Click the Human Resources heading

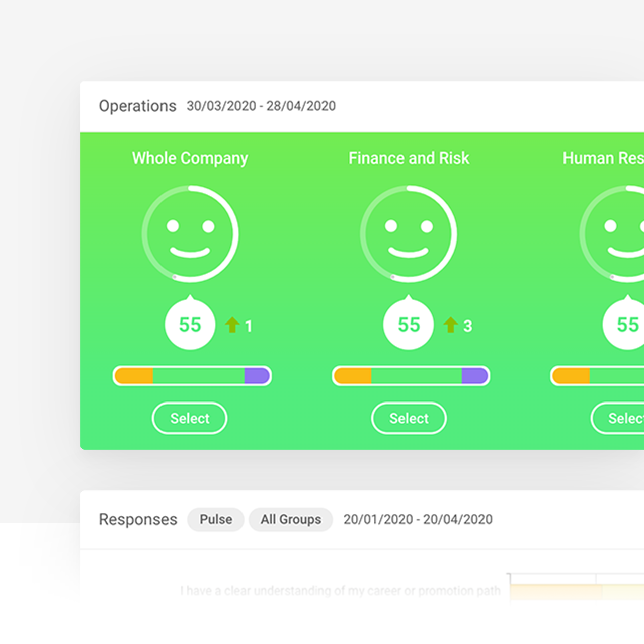[603, 158]
